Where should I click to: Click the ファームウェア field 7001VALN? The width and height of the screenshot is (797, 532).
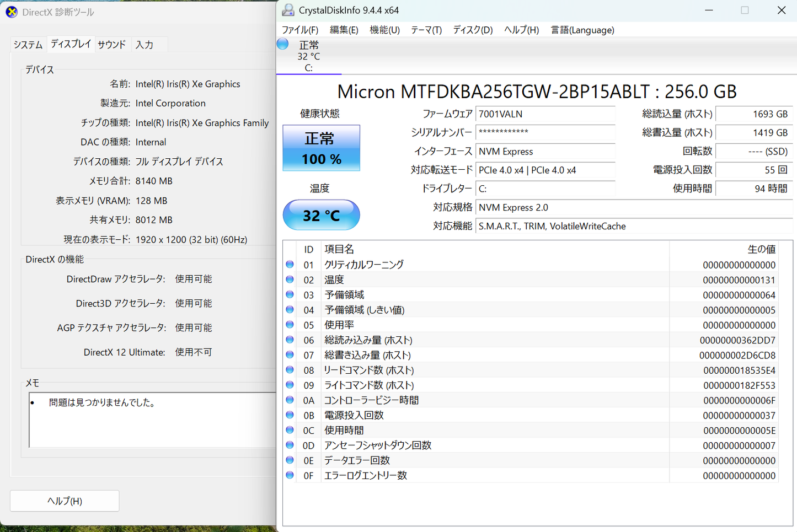click(x=545, y=114)
